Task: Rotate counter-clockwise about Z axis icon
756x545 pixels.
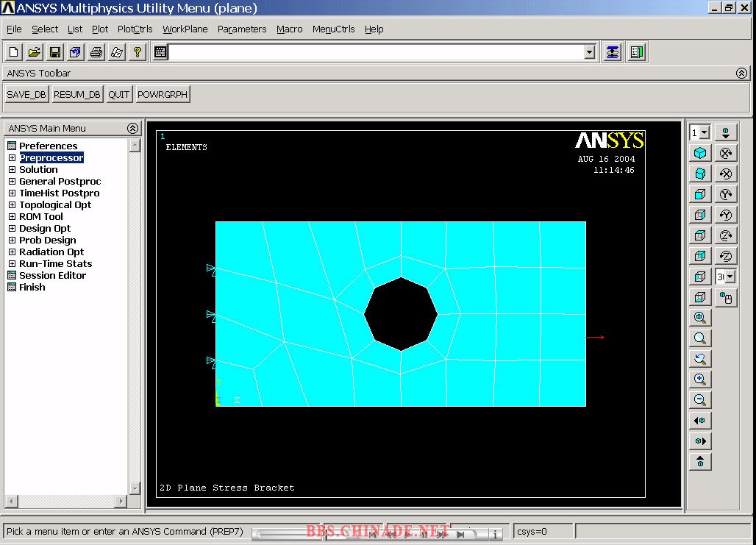Action: (x=726, y=256)
